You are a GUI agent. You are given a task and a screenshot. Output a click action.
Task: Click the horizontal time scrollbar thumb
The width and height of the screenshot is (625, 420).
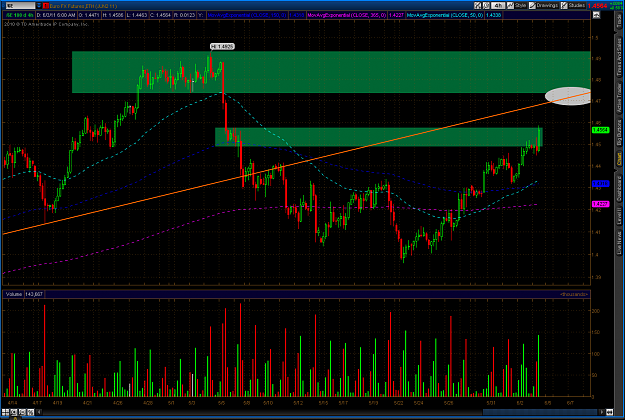point(540,412)
